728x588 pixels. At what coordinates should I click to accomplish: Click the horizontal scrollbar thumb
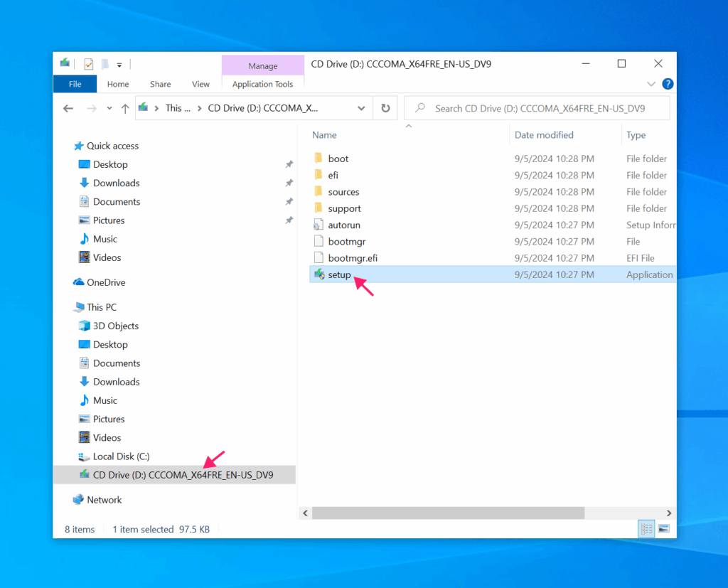pyautogui.click(x=448, y=513)
